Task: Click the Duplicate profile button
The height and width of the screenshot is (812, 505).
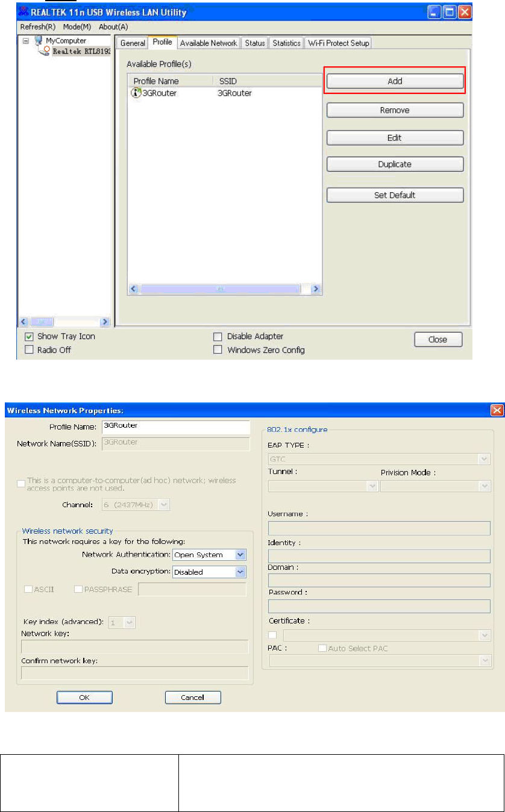Action: coord(395,164)
